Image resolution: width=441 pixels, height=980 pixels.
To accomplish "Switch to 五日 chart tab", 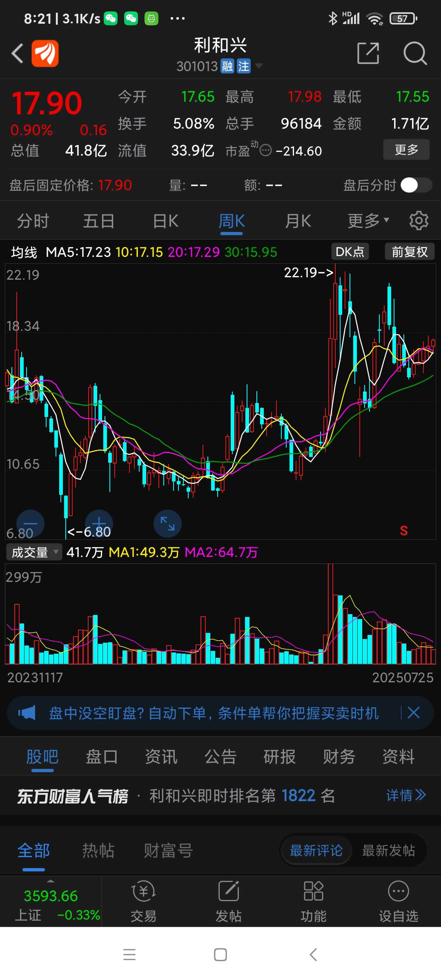I will [99, 221].
